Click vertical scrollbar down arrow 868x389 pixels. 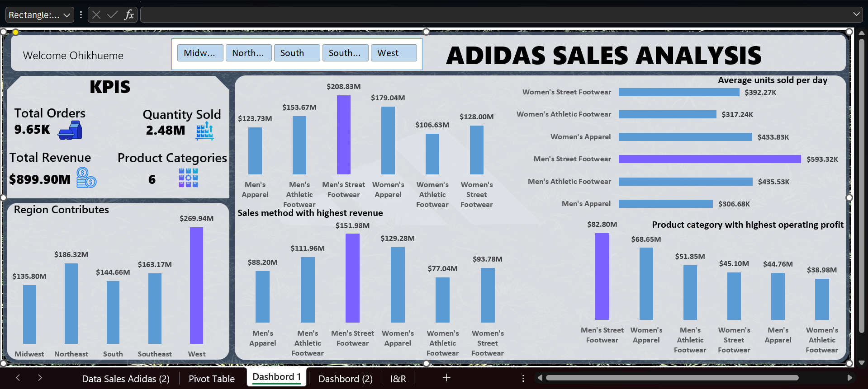[862, 363]
